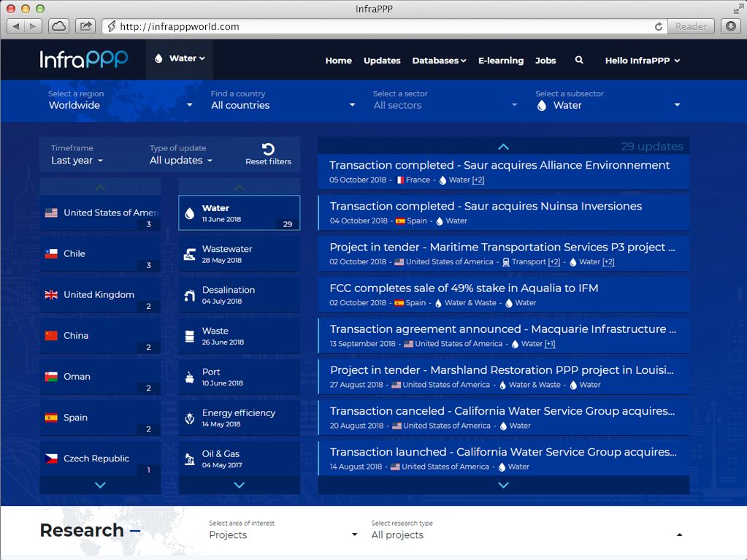Viewport: 747px width, 560px height.
Task: Select the Desalination faucet icon
Action: pos(190,295)
